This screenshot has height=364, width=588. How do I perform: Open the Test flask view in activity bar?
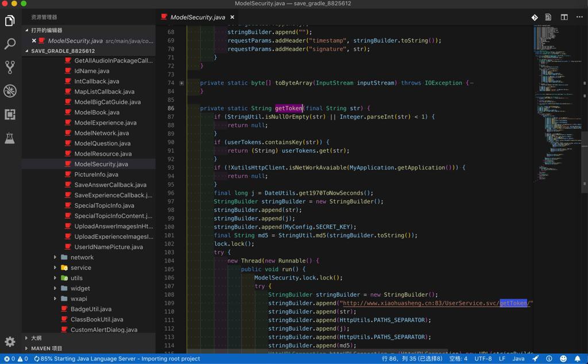click(10, 138)
